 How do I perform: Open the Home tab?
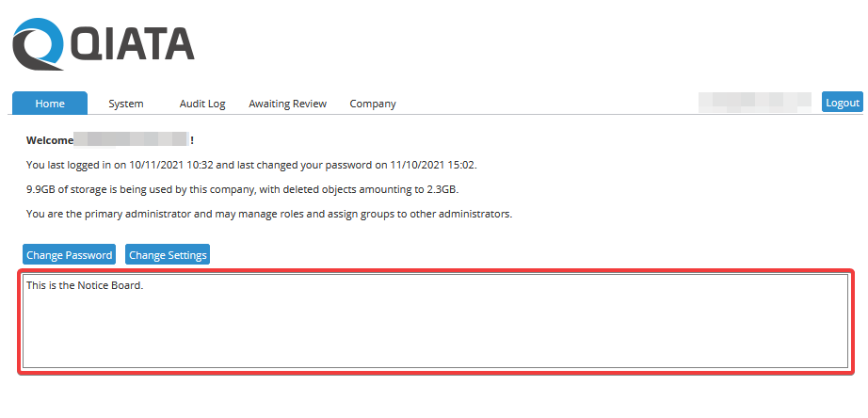coord(50,104)
